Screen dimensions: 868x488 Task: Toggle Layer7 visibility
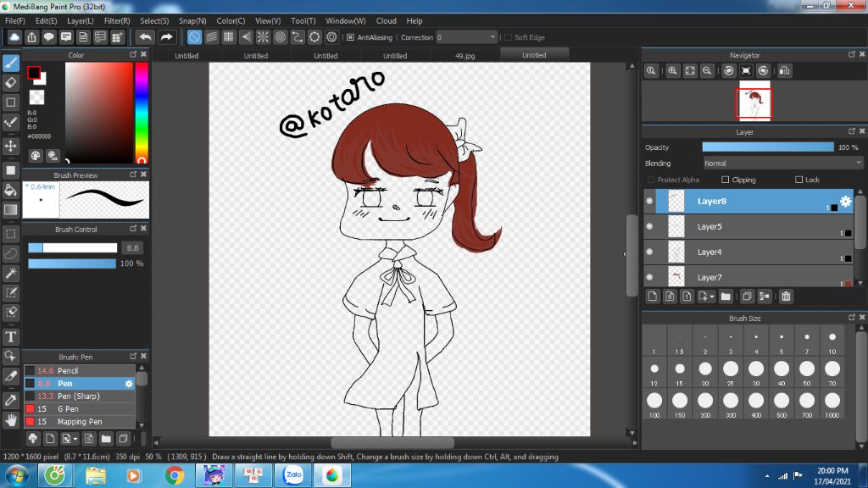coord(649,277)
